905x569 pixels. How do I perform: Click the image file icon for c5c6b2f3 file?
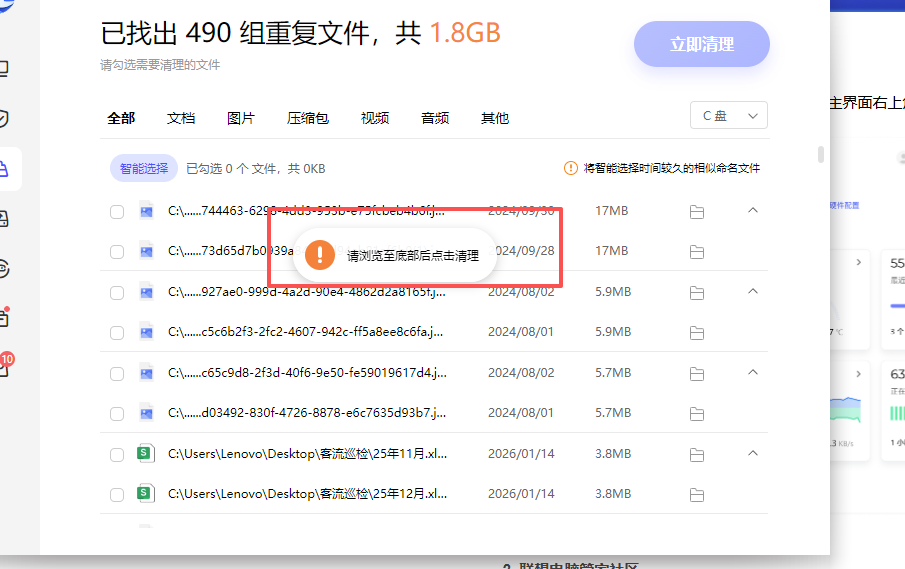146,332
